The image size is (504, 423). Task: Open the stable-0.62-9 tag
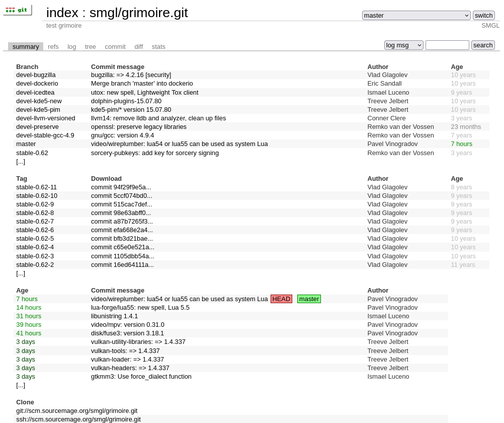pyautogui.click(x=35, y=204)
